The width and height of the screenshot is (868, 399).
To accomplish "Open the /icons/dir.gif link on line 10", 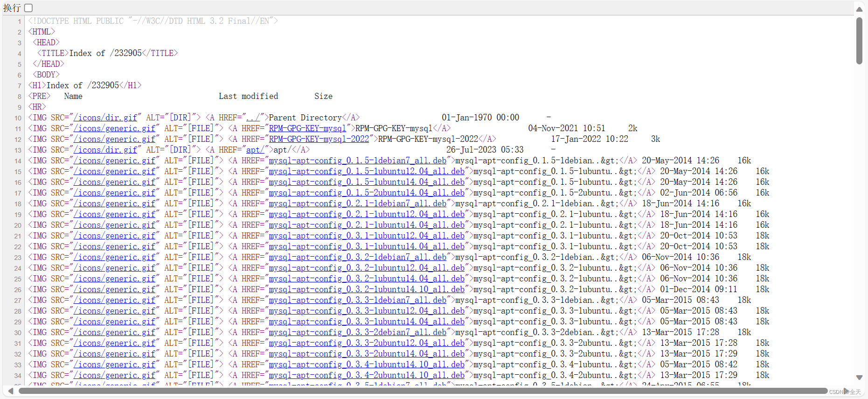I will pyautogui.click(x=105, y=118).
